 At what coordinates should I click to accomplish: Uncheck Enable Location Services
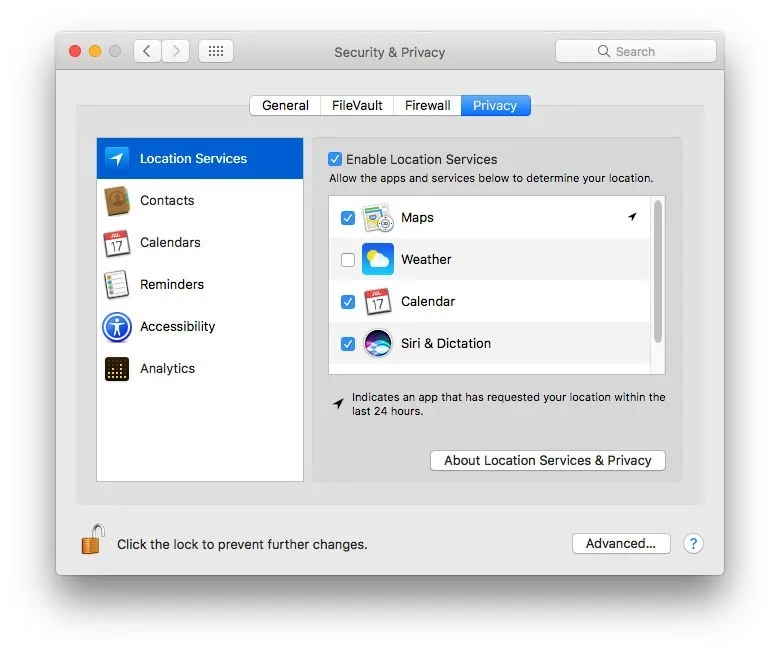(336, 159)
